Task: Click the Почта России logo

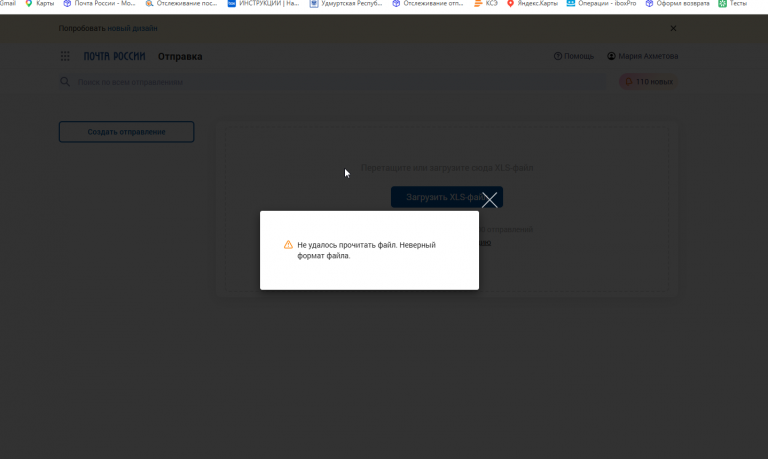Action: pos(114,56)
